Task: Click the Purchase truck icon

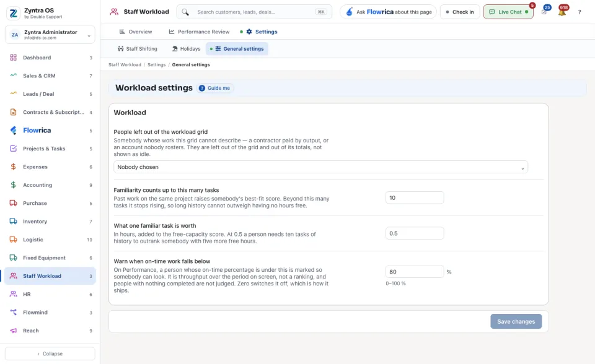Action: pyautogui.click(x=13, y=203)
